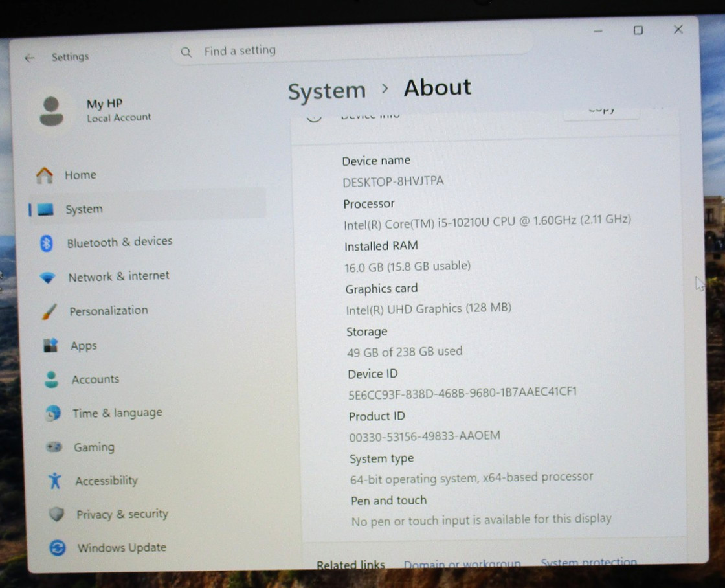Image resolution: width=725 pixels, height=588 pixels.
Task: Click the About heading in breadcrumb
Action: coord(438,87)
